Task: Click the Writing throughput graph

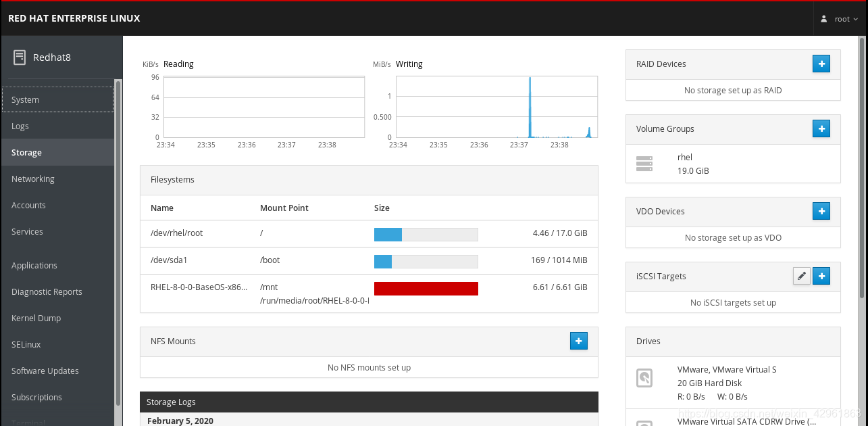Action: tap(496, 107)
